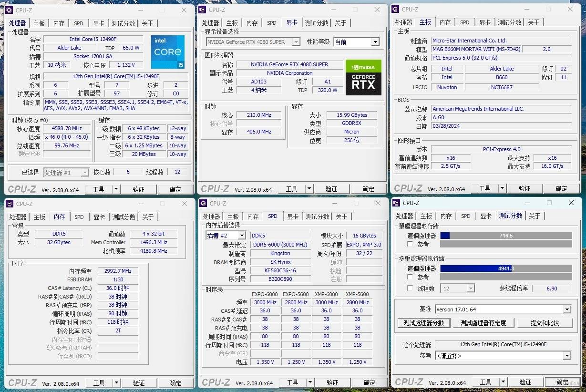
Task: Open the memory slot dropdown 插槽 #2
Action: [226, 236]
